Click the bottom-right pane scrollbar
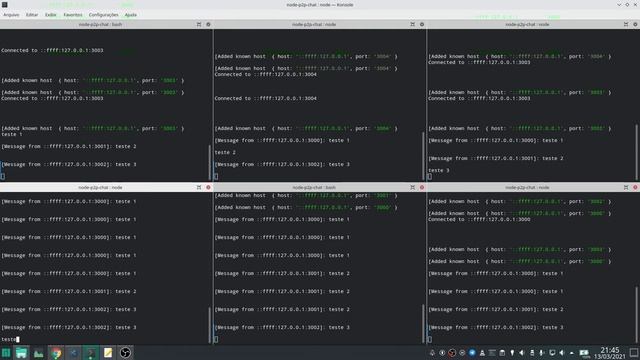 [637, 315]
